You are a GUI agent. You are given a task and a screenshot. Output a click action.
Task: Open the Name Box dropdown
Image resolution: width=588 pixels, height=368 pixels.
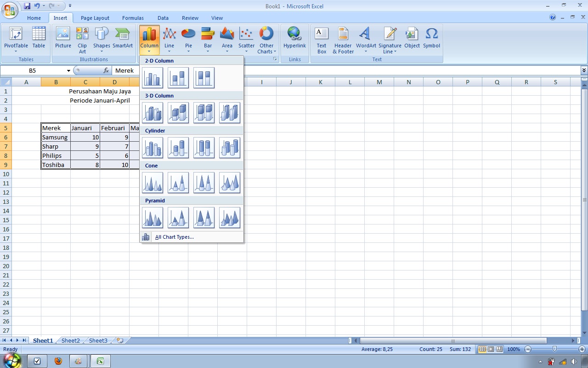[68, 70]
